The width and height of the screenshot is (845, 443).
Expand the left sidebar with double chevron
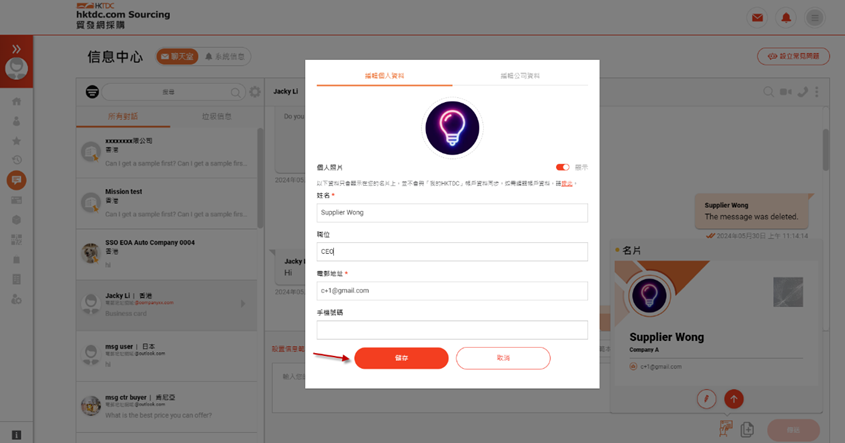pos(16,49)
